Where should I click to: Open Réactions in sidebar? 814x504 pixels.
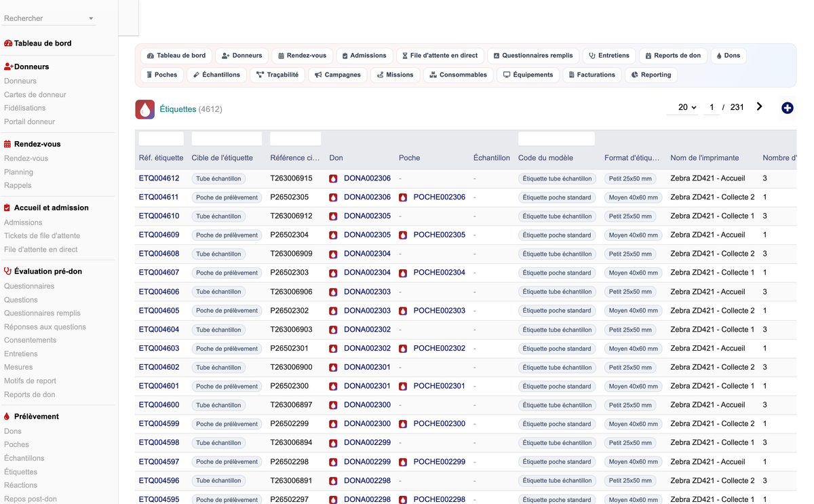point(21,485)
